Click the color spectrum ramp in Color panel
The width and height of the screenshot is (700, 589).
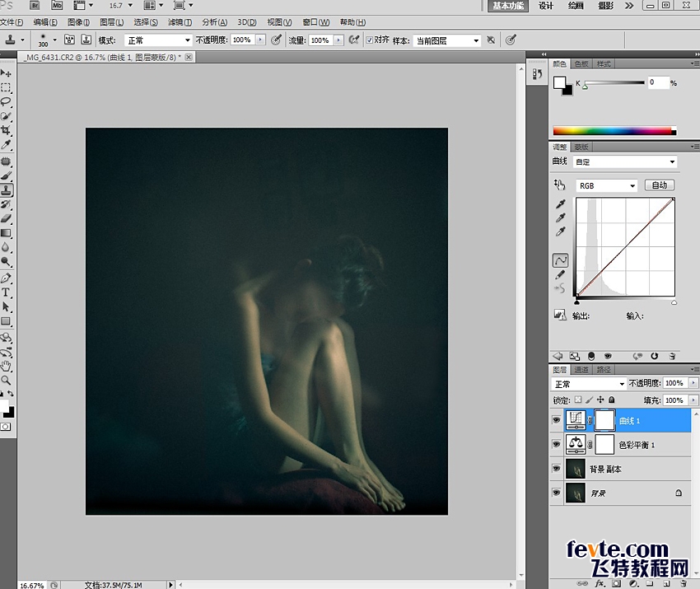pos(614,130)
